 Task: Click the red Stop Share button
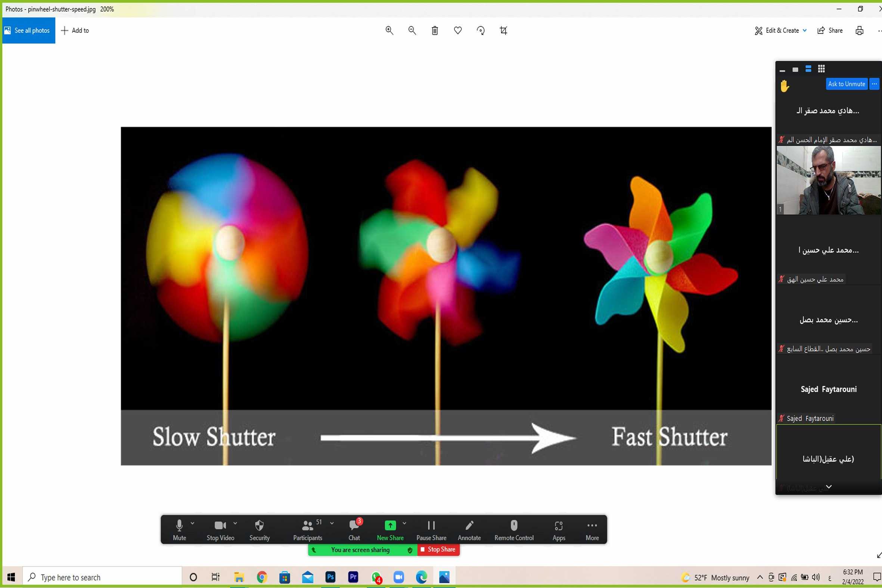pos(438,550)
